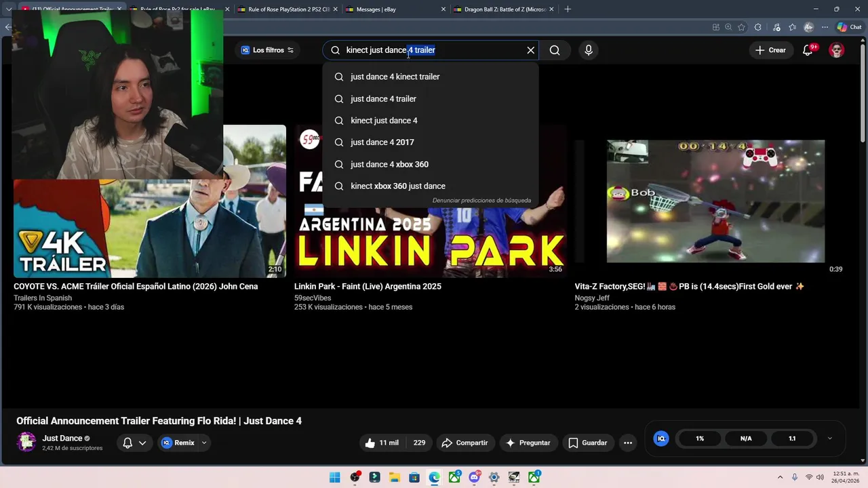Like the video with thumbs up icon
The width and height of the screenshot is (868, 488).
(x=382, y=443)
